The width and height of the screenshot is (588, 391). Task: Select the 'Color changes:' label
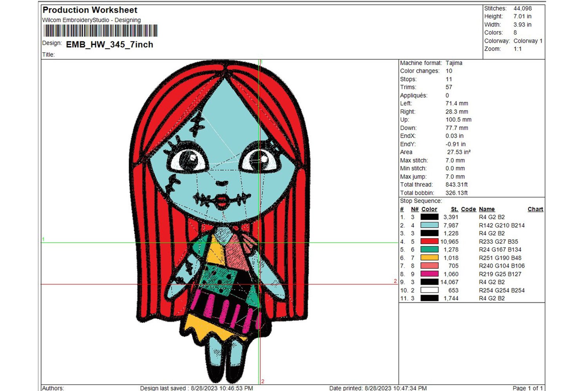coord(420,71)
